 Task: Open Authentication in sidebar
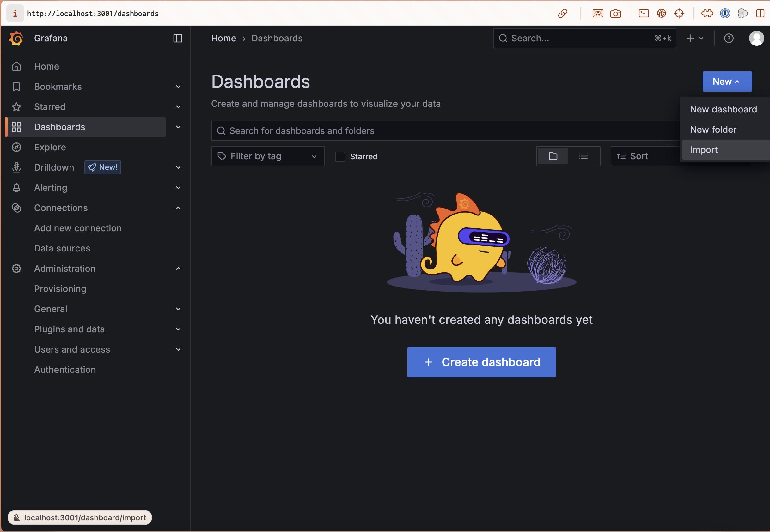point(65,370)
